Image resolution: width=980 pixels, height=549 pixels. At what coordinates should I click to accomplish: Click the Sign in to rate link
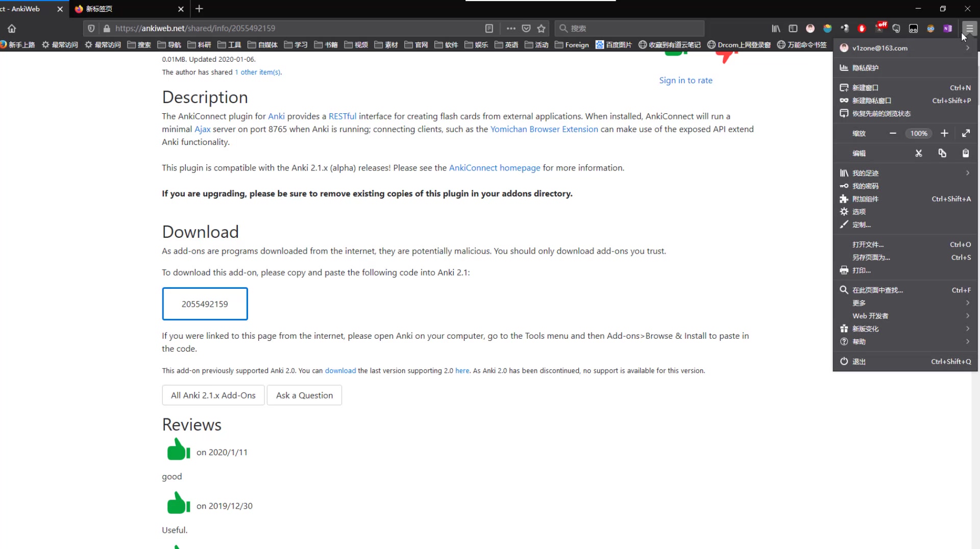click(x=685, y=80)
